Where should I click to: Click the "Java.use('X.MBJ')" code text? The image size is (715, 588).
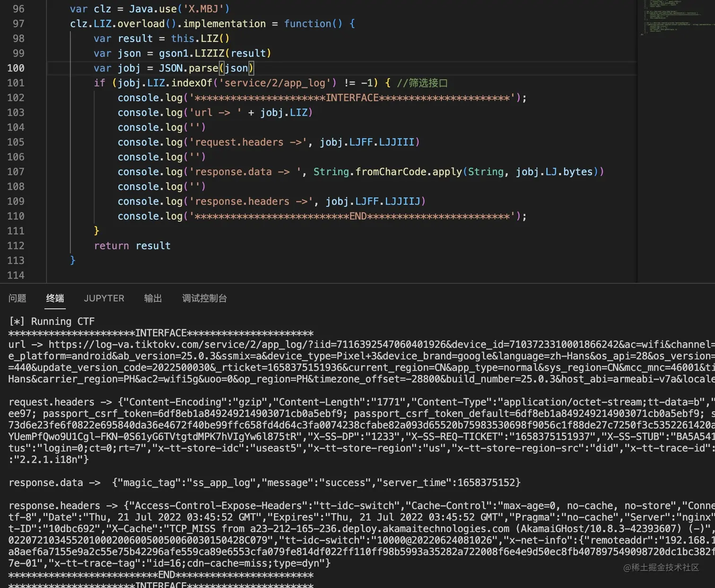click(x=179, y=9)
